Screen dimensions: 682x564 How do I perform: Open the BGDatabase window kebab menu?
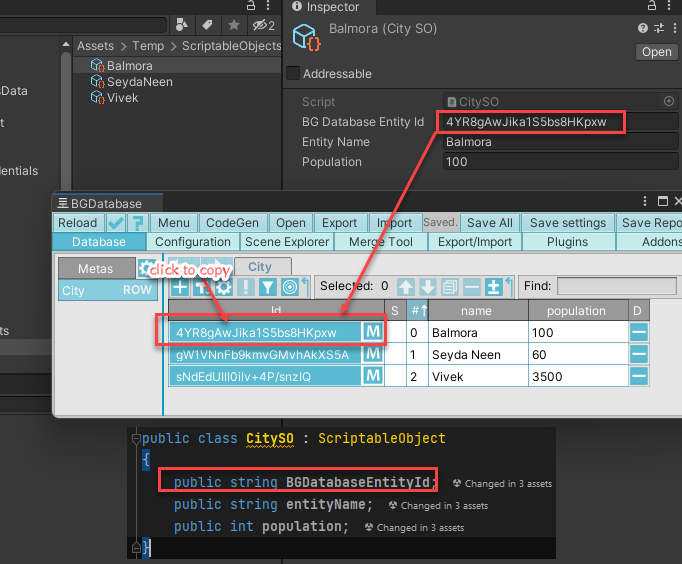645,201
